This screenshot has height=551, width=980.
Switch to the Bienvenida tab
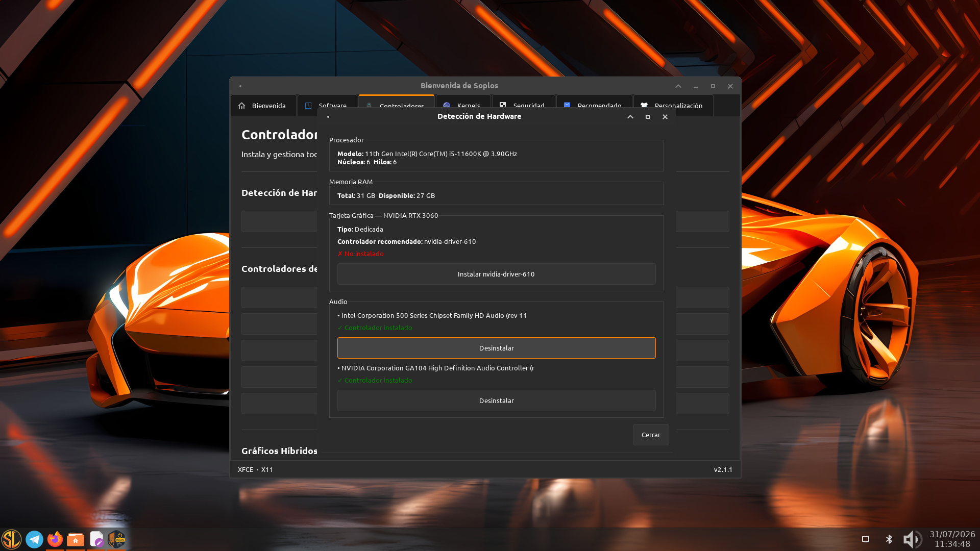coord(263,106)
